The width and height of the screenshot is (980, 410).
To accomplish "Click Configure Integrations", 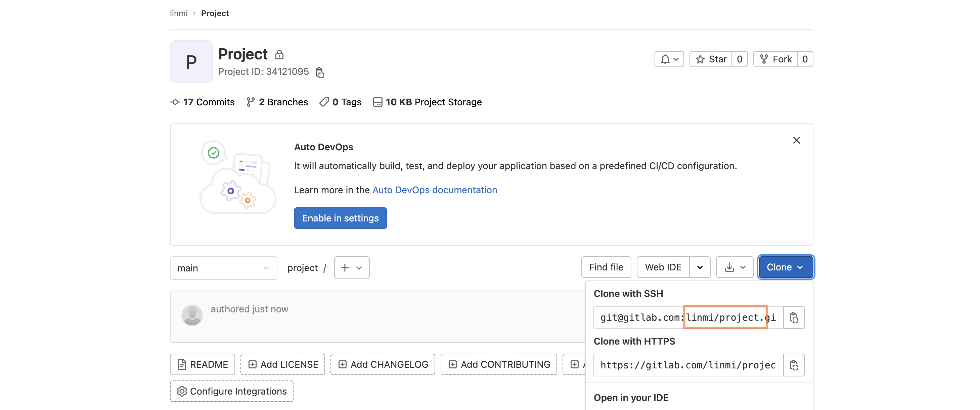I will tap(232, 392).
